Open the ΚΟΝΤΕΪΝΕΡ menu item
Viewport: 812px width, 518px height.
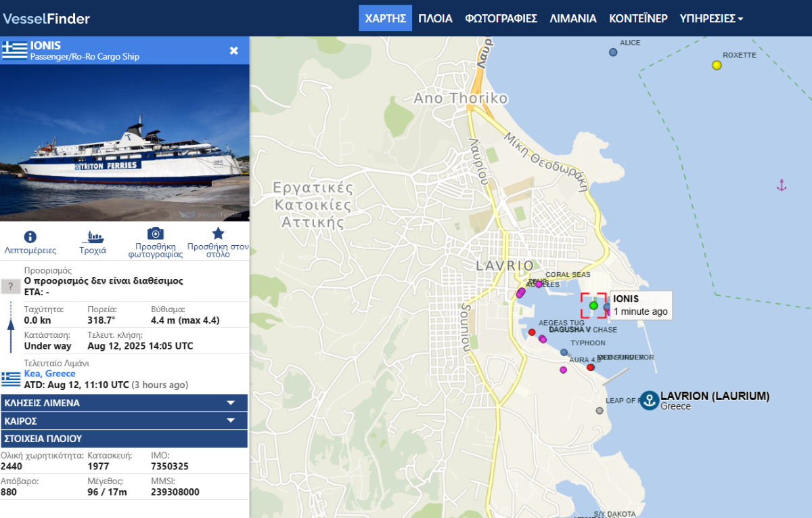coord(638,18)
